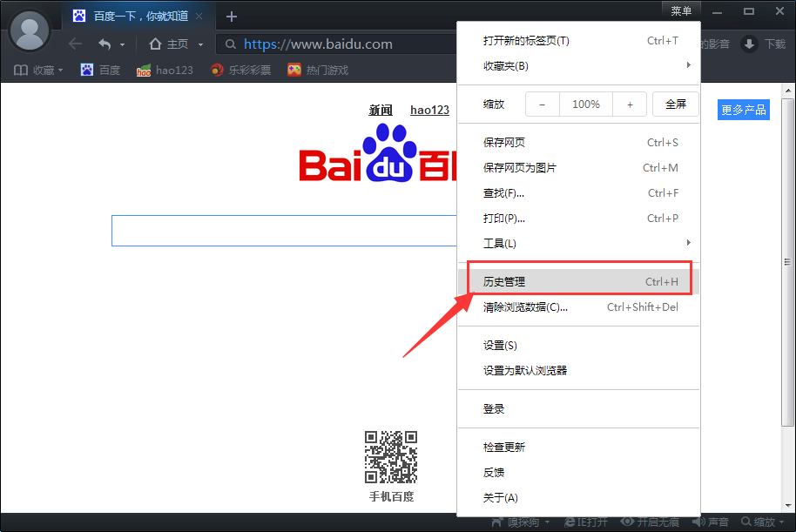
Task: Click the Baidu search input box
Action: pos(284,231)
